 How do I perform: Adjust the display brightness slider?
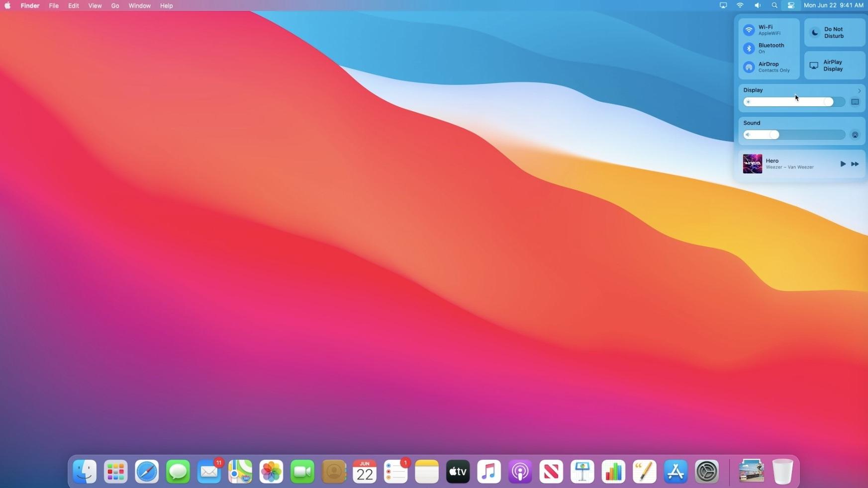point(830,101)
